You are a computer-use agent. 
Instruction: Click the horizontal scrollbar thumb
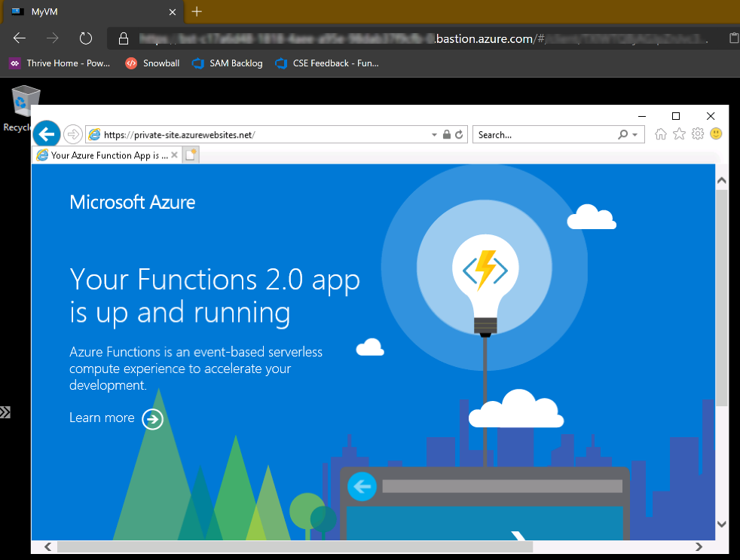[295, 546]
